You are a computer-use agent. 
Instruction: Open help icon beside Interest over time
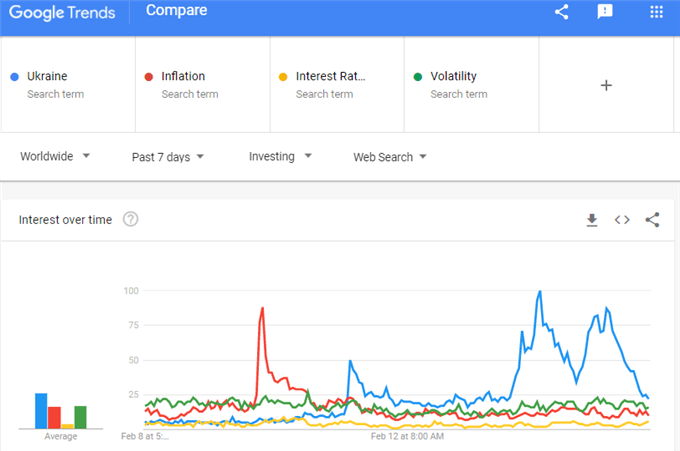pyautogui.click(x=131, y=219)
